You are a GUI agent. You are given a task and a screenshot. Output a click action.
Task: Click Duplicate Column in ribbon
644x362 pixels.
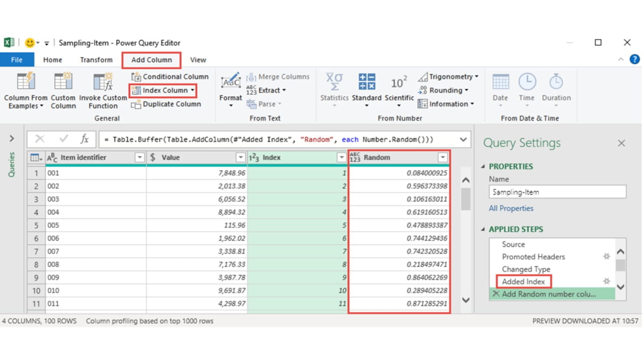pyautogui.click(x=166, y=104)
